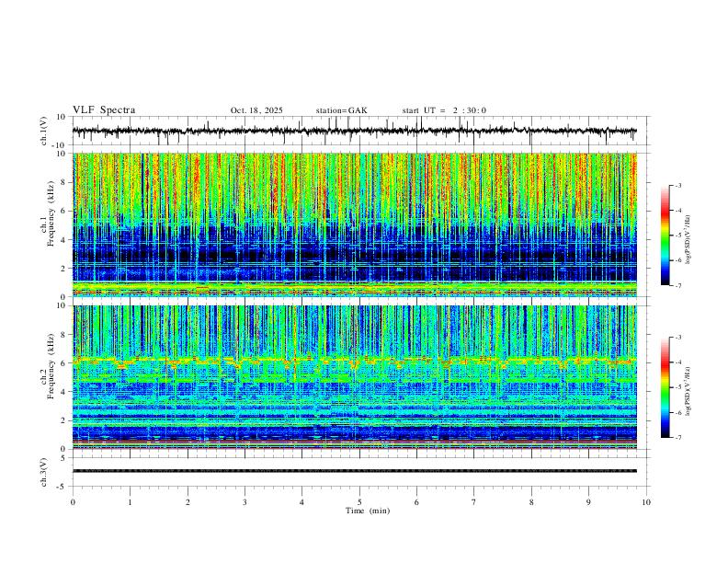Click time axis tick label "3"
The width and height of the screenshot is (728, 563).
pyautogui.click(x=245, y=502)
